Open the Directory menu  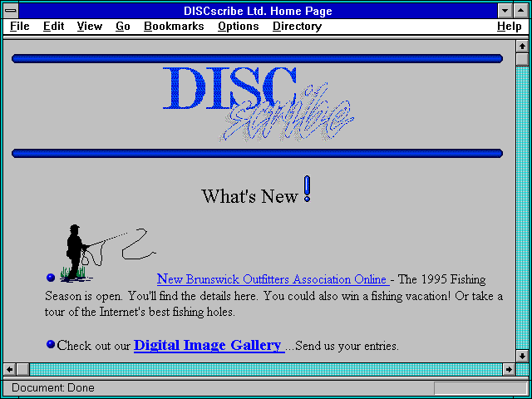tap(298, 27)
